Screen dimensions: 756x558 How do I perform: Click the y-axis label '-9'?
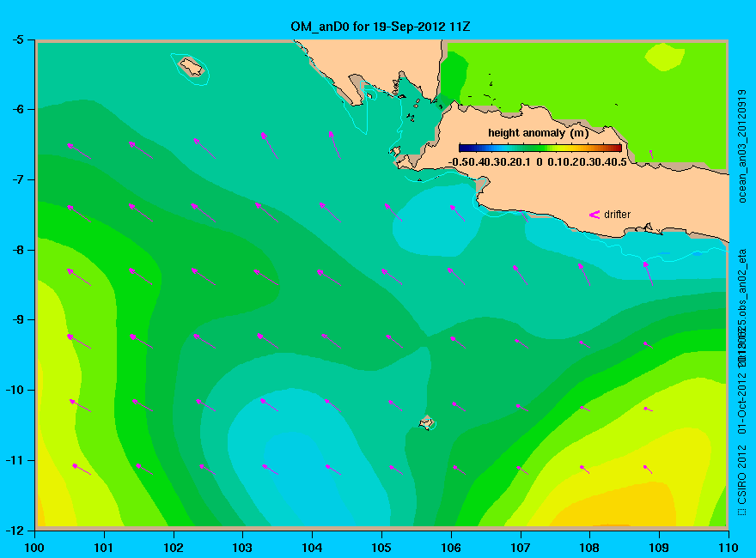pos(18,319)
